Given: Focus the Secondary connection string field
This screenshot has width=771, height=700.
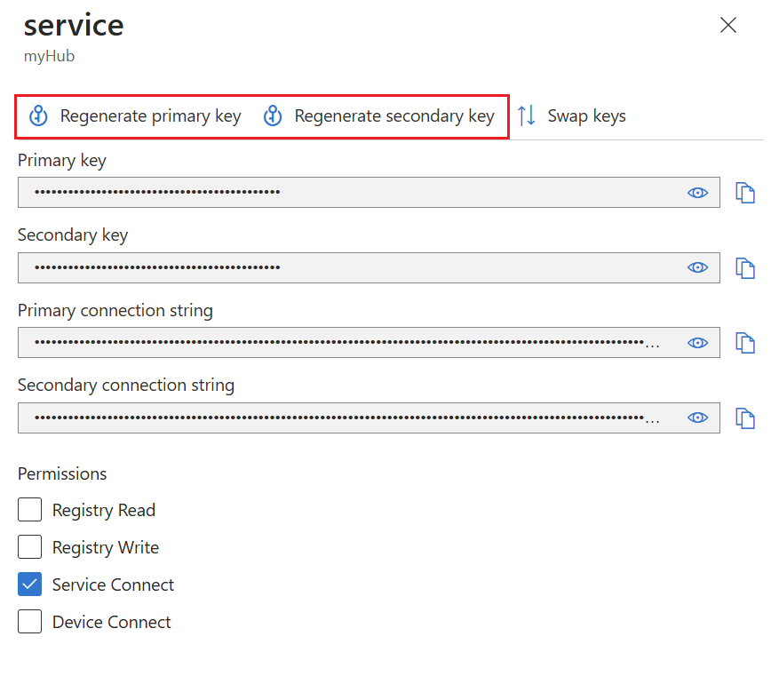Looking at the screenshot, I should click(x=346, y=418).
